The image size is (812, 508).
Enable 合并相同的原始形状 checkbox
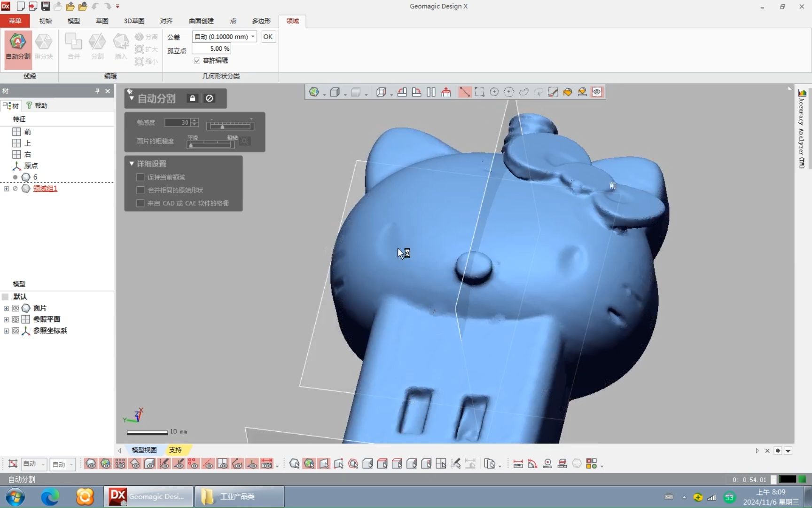point(140,190)
